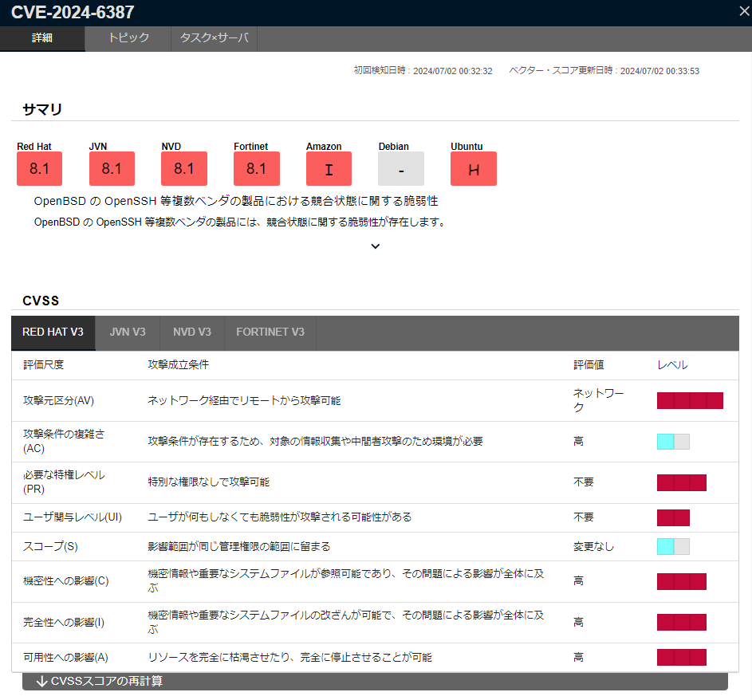Open the タスク×サーバ tab
The width and height of the screenshot is (752, 700).
[x=214, y=38]
